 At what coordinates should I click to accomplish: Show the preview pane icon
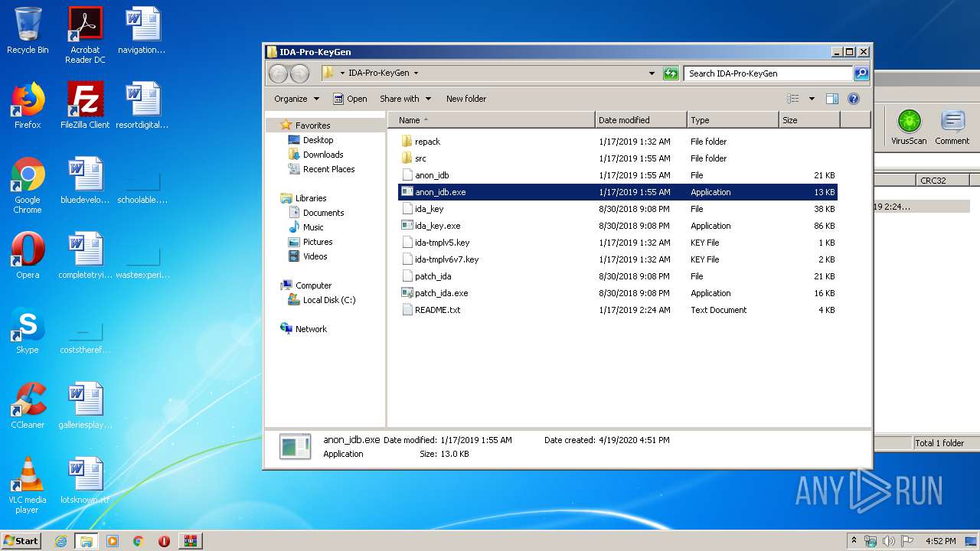(x=832, y=99)
